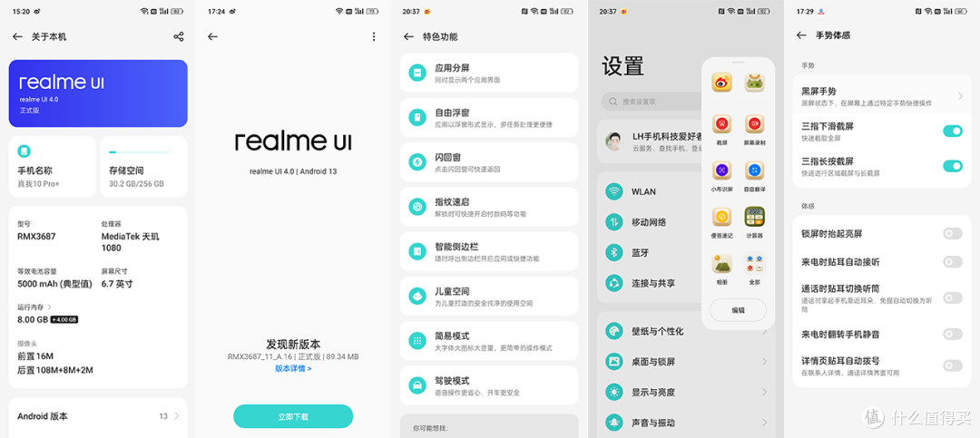This screenshot has width=980, height=438.
Task: Expand the 显示与亮度 row chevron
Action: click(x=764, y=393)
